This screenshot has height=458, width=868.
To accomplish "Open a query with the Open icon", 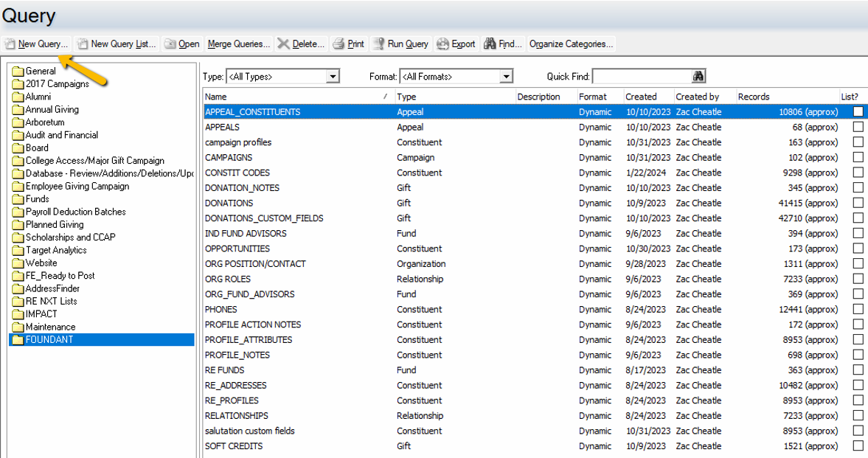I will pyautogui.click(x=170, y=44).
